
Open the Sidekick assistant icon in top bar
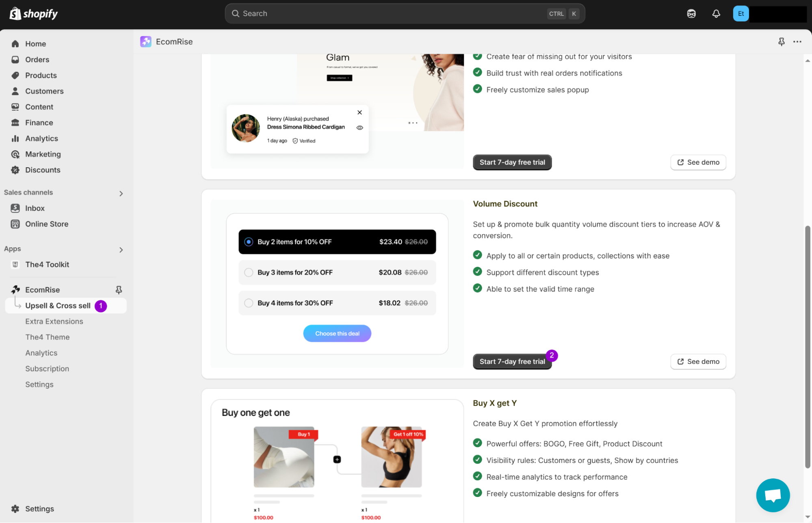tap(691, 14)
